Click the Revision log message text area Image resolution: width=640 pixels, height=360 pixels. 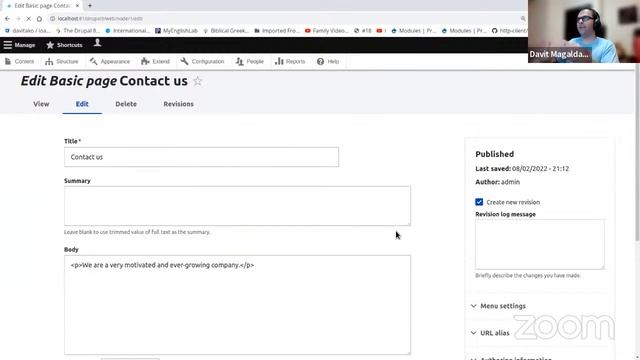point(540,244)
